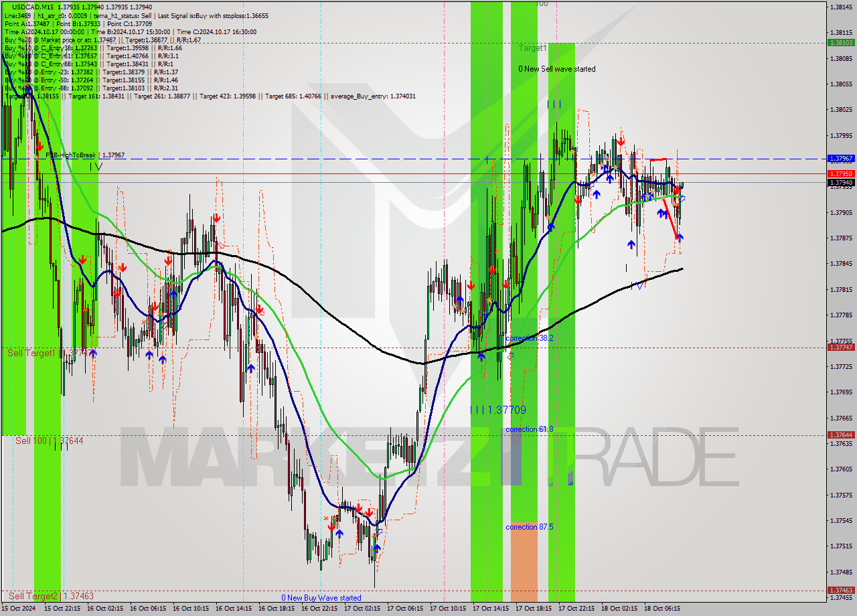
Task: Click the 18 Oct 02:15 time label
Action: [619, 609]
